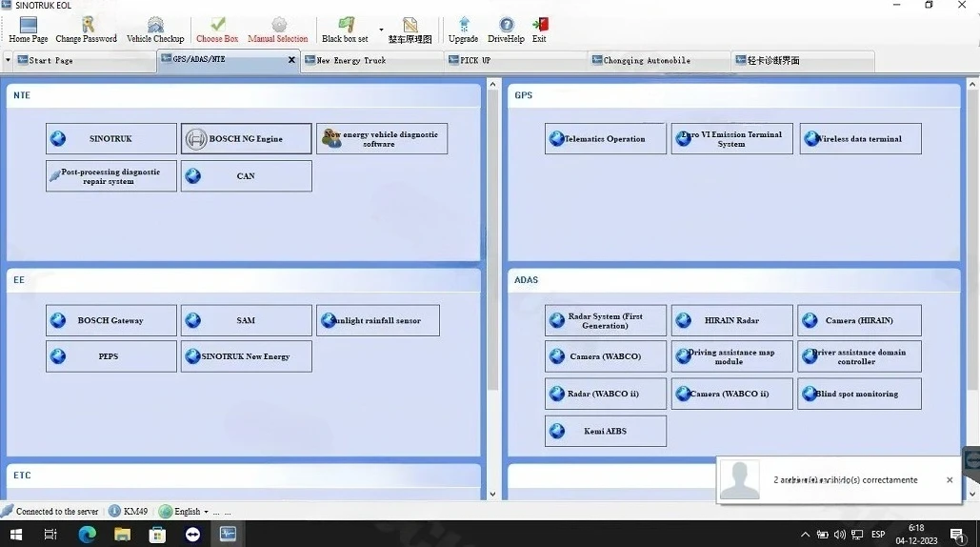980x547 pixels.
Task: Expand the Black box set dropdown arrow
Action: click(x=381, y=30)
